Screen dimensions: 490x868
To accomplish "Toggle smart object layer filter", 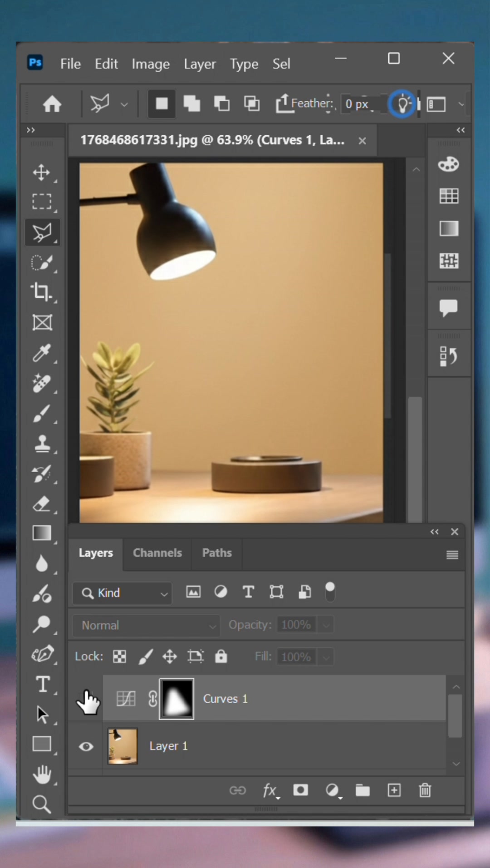I will pos(304,592).
